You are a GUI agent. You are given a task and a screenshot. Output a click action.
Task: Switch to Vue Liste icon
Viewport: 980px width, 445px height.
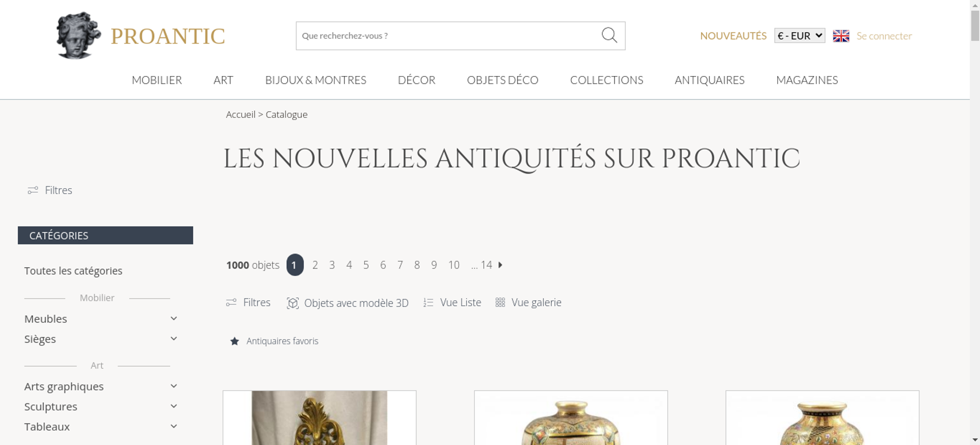click(x=428, y=303)
